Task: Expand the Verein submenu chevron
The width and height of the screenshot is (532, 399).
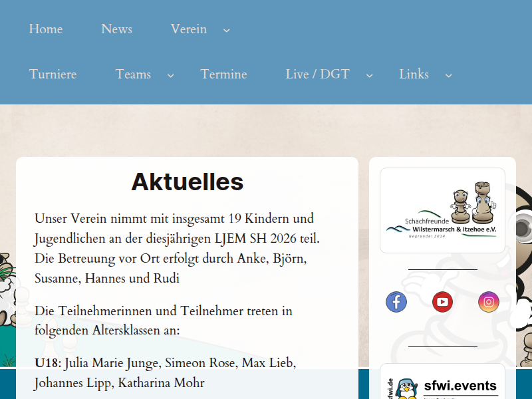Action: click(227, 30)
